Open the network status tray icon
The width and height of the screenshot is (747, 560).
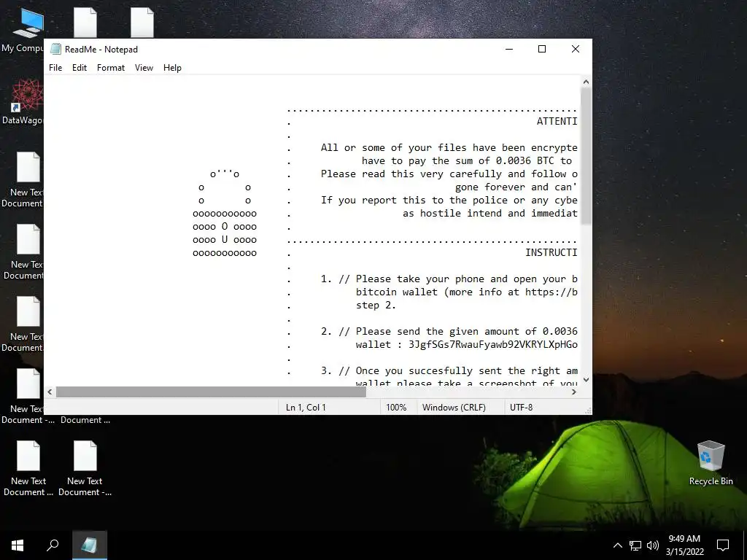click(x=635, y=545)
